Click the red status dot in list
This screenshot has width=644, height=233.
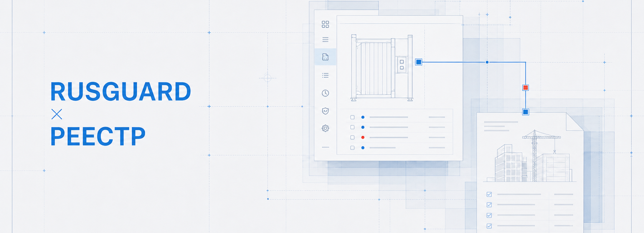coord(363,137)
